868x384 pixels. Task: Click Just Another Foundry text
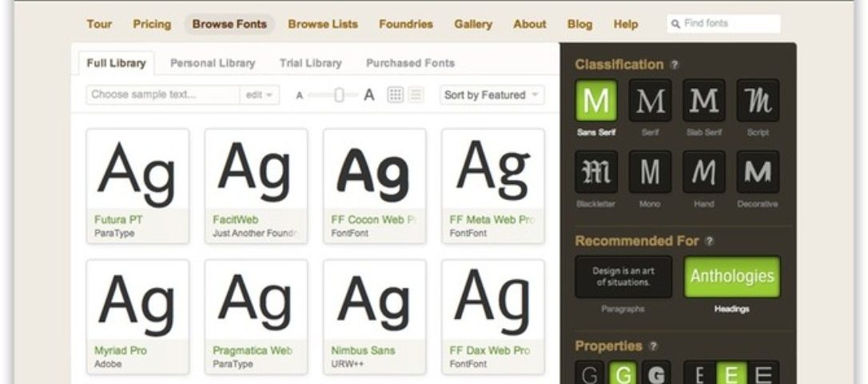coord(255,234)
